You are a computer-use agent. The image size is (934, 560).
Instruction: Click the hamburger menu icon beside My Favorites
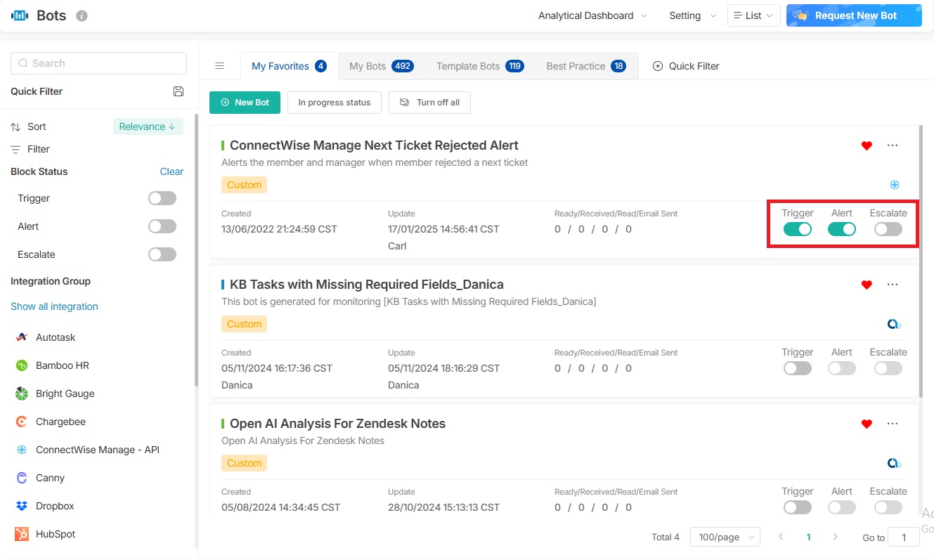(x=219, y=66)
